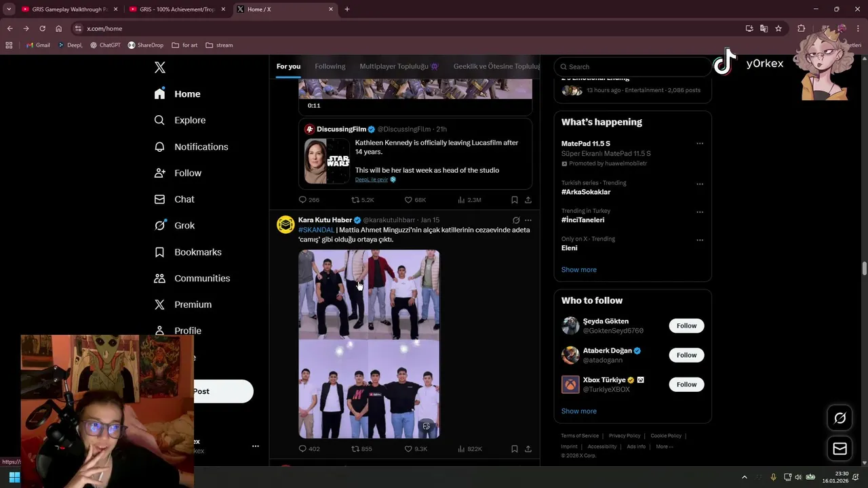The image size is (868, 488).
Task: Open the Geeklik ve Ötesine Topluluğu tab
Action: [497, 66]
